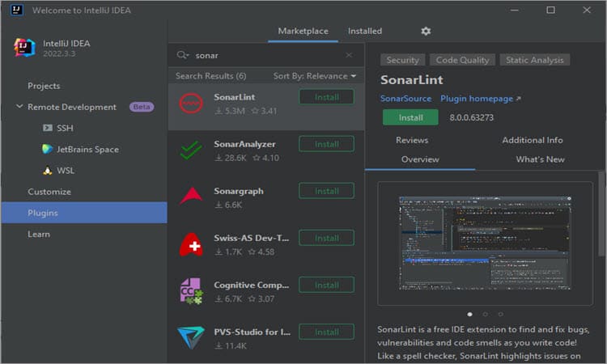This screenshot has width=607, height=364.
Task: Click the SonarLint heading in details pane
Action: (411, 80)
